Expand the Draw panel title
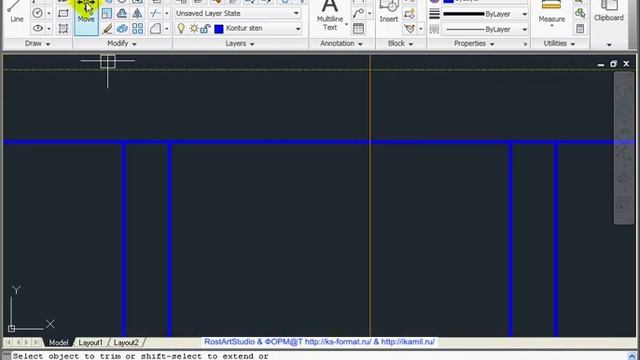 [38, 43]
